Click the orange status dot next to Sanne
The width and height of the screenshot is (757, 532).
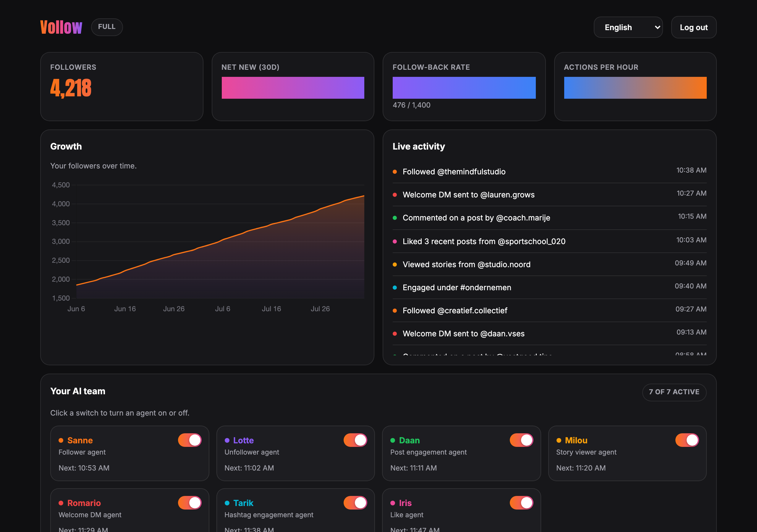pyautogui.click(x=61, y=440)
